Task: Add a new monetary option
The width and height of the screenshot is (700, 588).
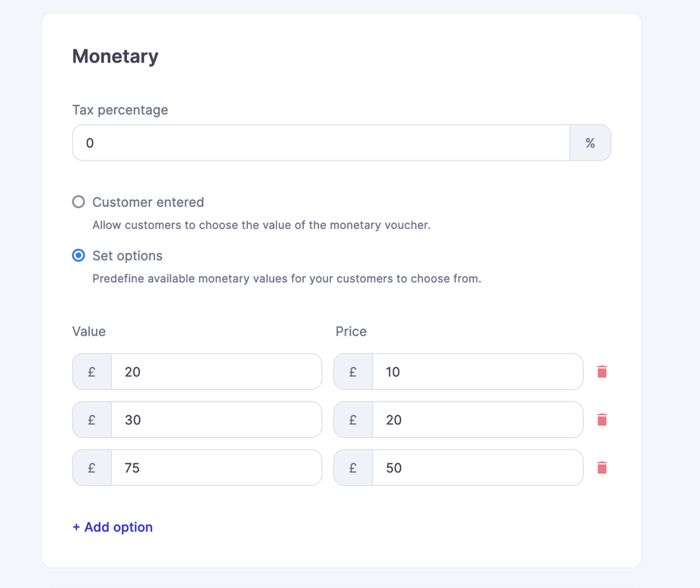Action: click(113, 527)
